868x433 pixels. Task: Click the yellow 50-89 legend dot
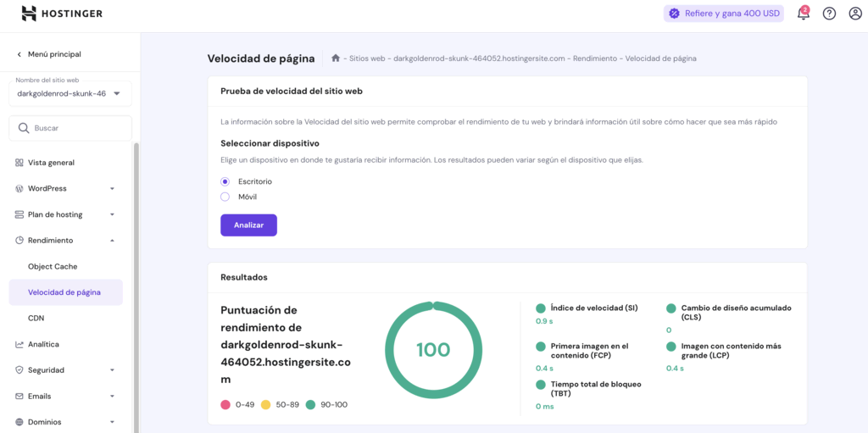(265, 405)
